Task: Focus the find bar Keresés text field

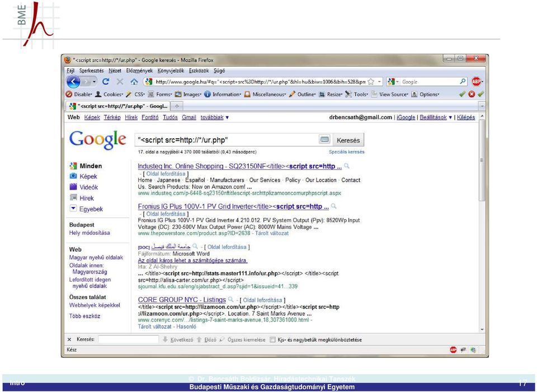Action: [129, 339]
